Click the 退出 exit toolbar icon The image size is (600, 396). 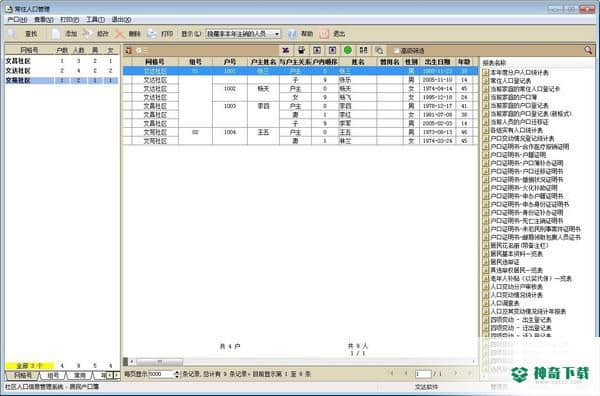(324, 34)
